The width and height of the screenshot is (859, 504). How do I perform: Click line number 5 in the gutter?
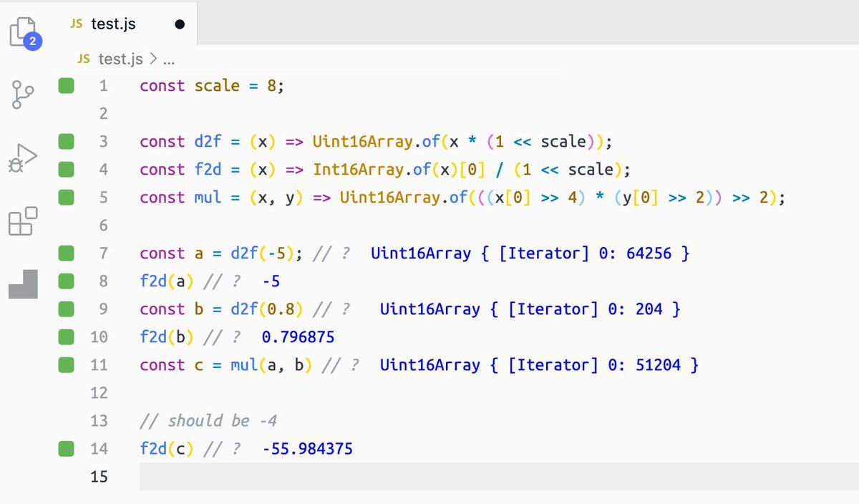103,198
